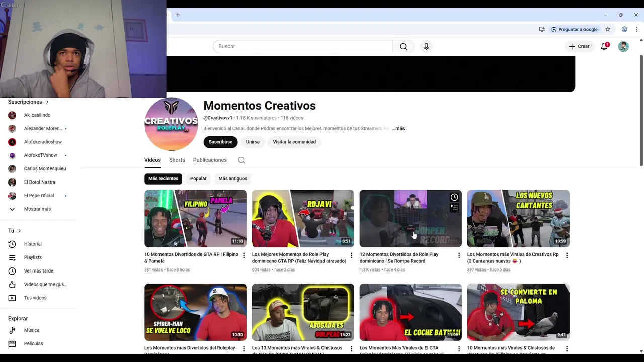Open options for 3 Cantantes nuevos video
This screenshot has width=644, height=362.
(567, 255)
